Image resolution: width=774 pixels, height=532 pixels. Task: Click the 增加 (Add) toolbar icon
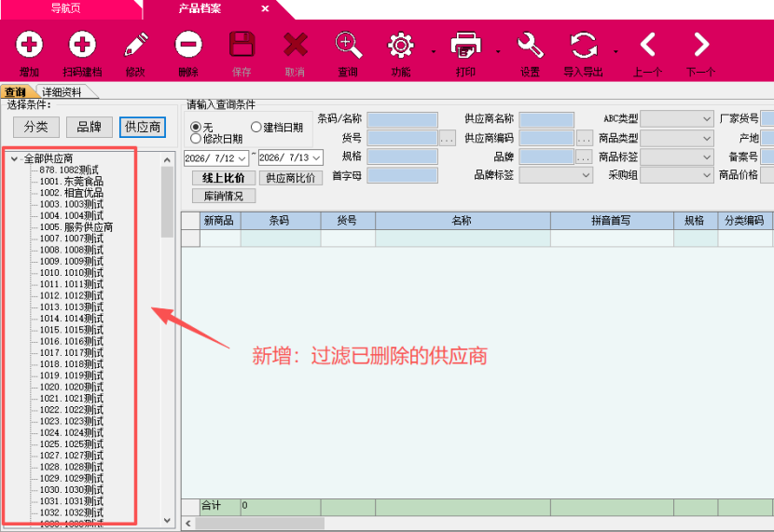click(29, 46)
